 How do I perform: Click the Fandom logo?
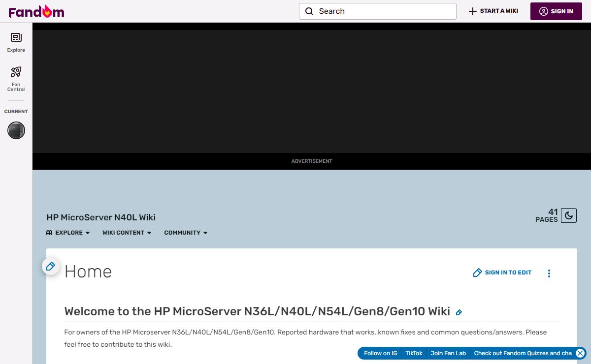coord(36,11)
